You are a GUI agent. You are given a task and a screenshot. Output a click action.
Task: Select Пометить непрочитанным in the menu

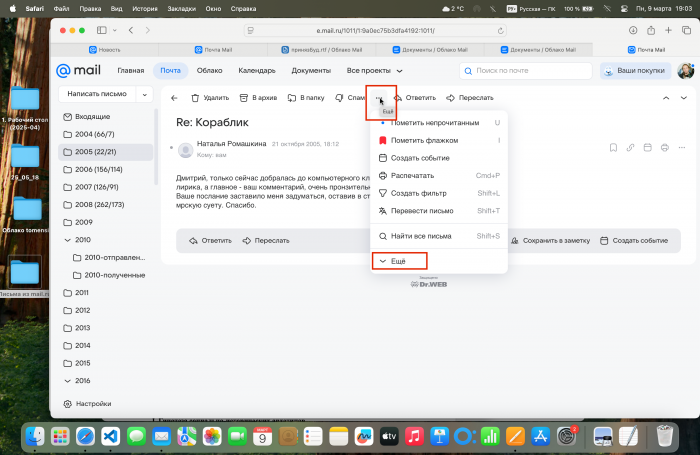(x=439, y=123)
